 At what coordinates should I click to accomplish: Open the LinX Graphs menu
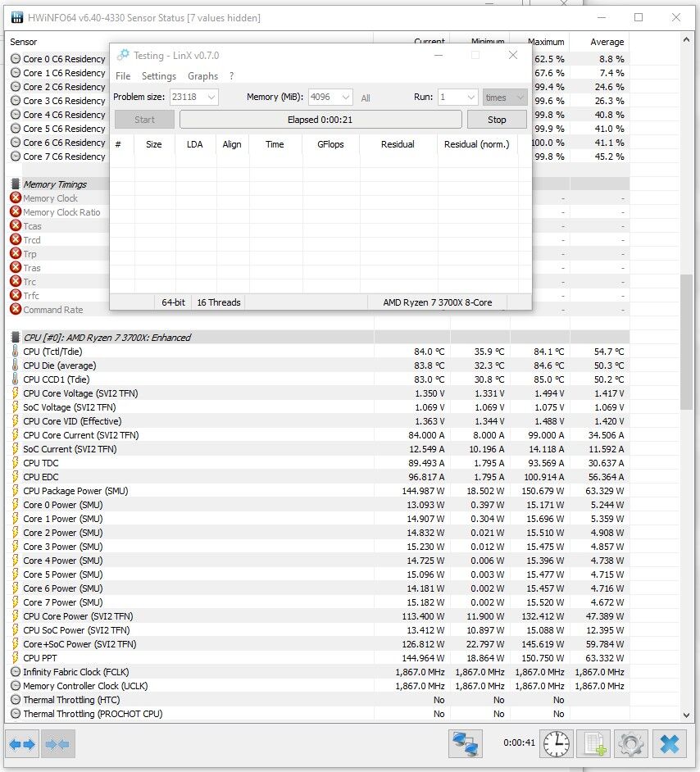click(x=202, y=76)
